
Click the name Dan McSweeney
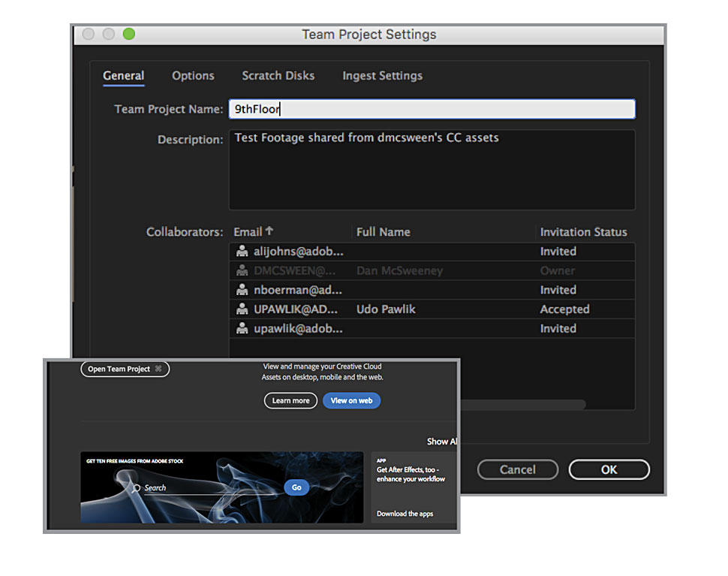tap(400, 270)
